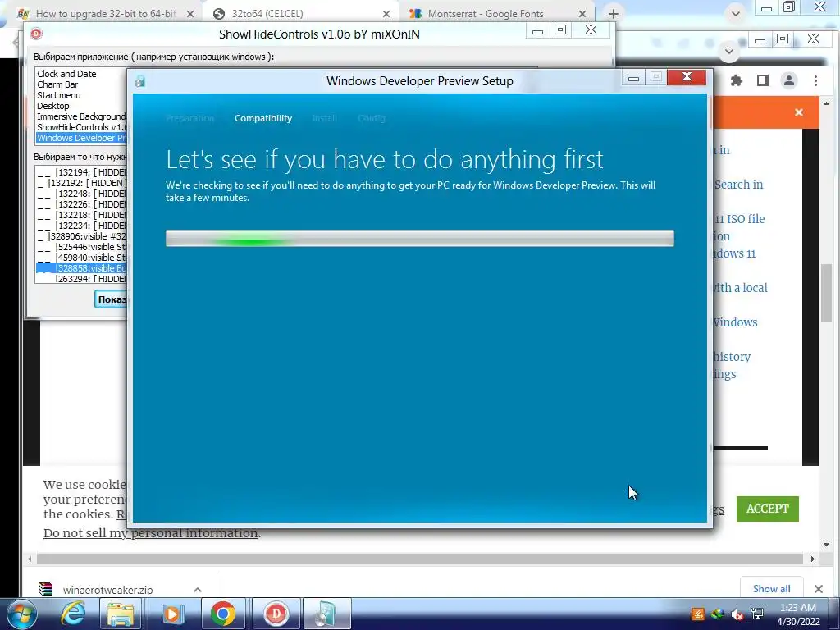Select the Preparation step in Setup

coord(189,118)
